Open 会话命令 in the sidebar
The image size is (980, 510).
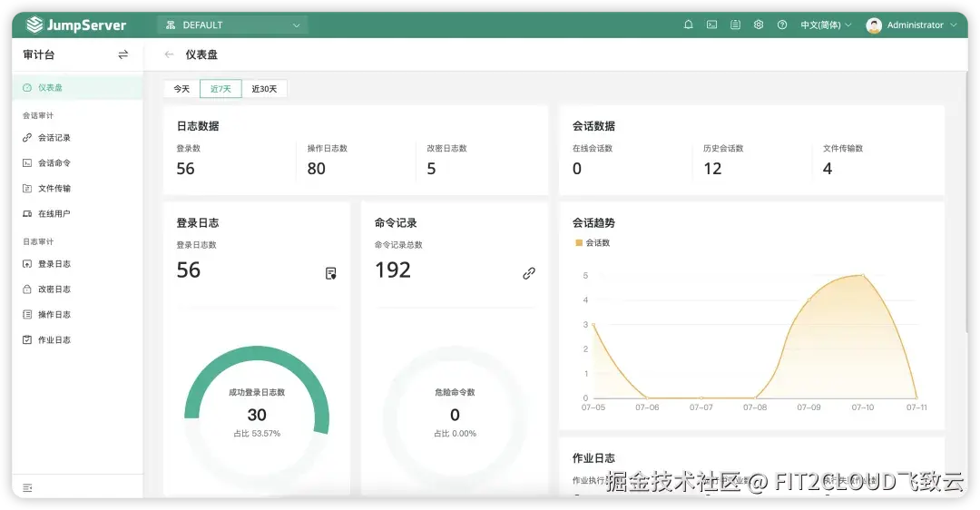(77, 163)
